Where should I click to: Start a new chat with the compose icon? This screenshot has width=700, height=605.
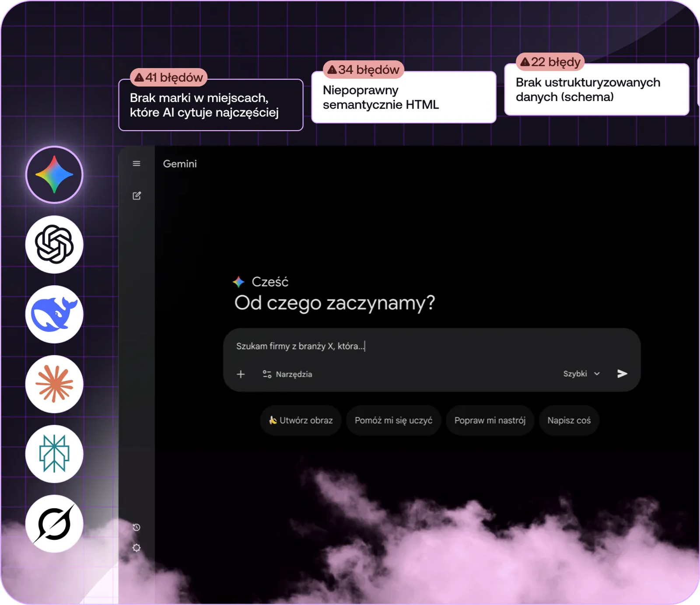136,196
